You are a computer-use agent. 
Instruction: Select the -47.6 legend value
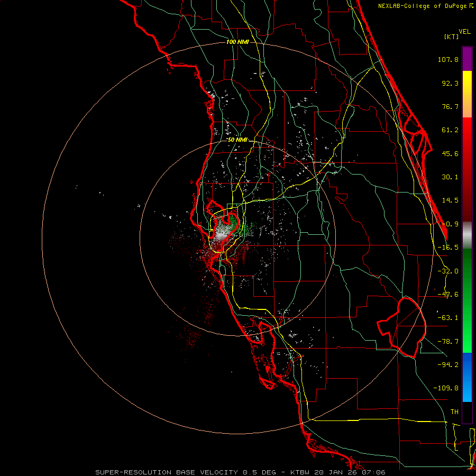pos(448,295)
